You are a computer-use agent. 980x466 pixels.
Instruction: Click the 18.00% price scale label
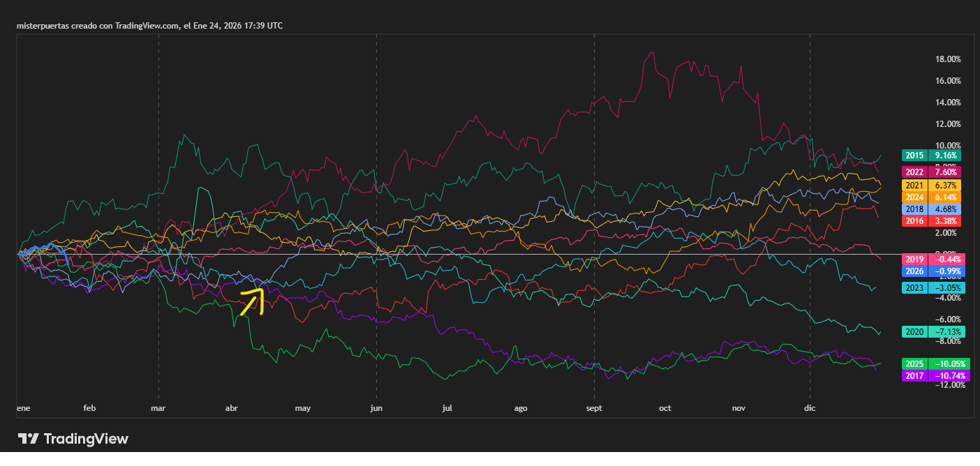tap(946, 59)
